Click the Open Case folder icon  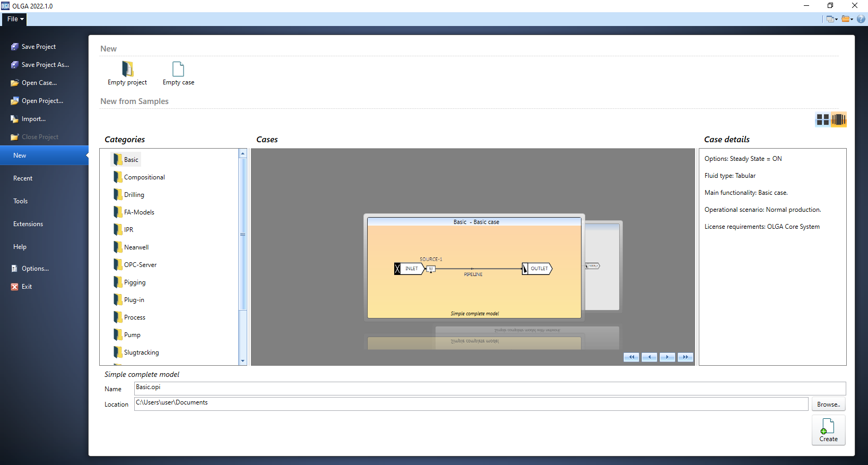point(15,83)
